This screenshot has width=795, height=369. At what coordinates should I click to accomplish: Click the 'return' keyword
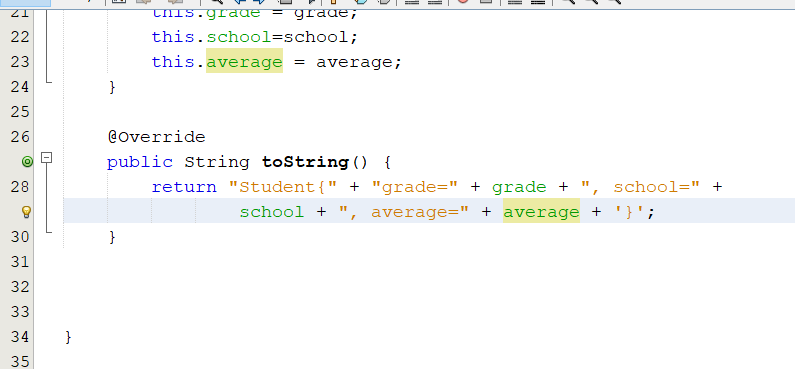pos(184,187)
